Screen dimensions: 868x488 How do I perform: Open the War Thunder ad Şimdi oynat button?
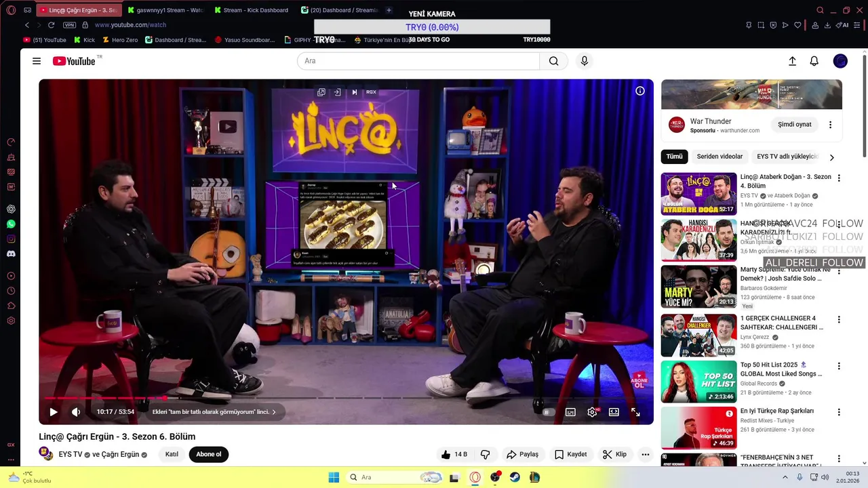tap(795, 125)
